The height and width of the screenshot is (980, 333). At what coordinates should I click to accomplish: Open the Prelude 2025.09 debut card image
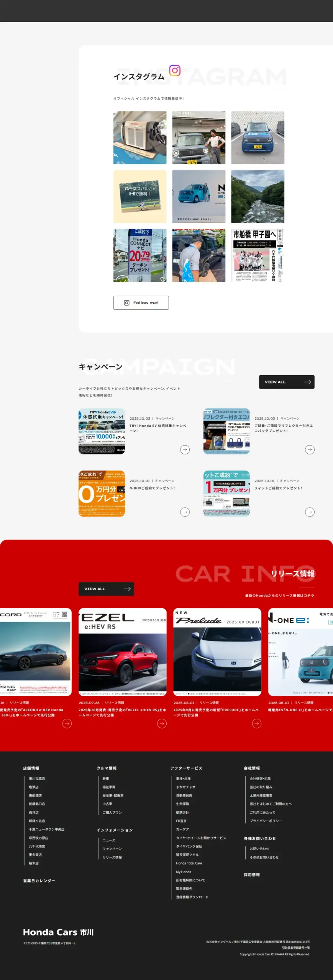[217, 652]
